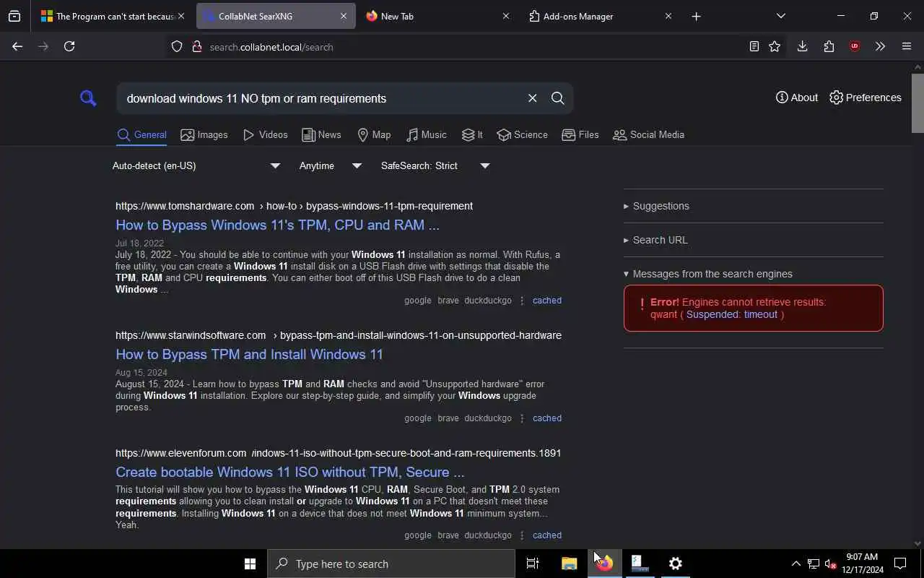Switch to the Images category

pos(204,135)
